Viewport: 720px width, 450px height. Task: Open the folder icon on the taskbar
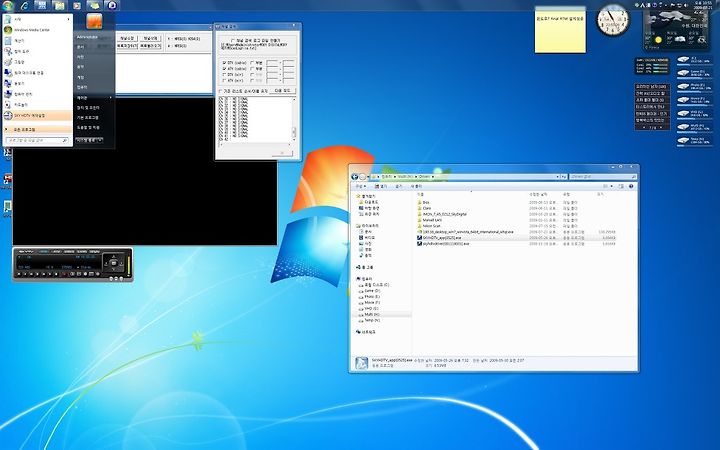(58, 5)
